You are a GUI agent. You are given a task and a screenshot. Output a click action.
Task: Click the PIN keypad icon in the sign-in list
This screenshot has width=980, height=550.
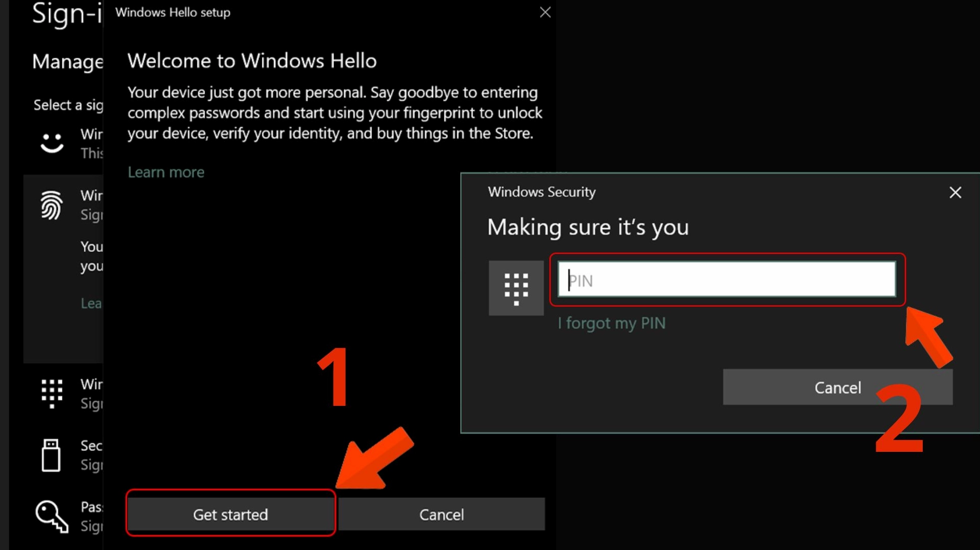click(x=52, y=393)
